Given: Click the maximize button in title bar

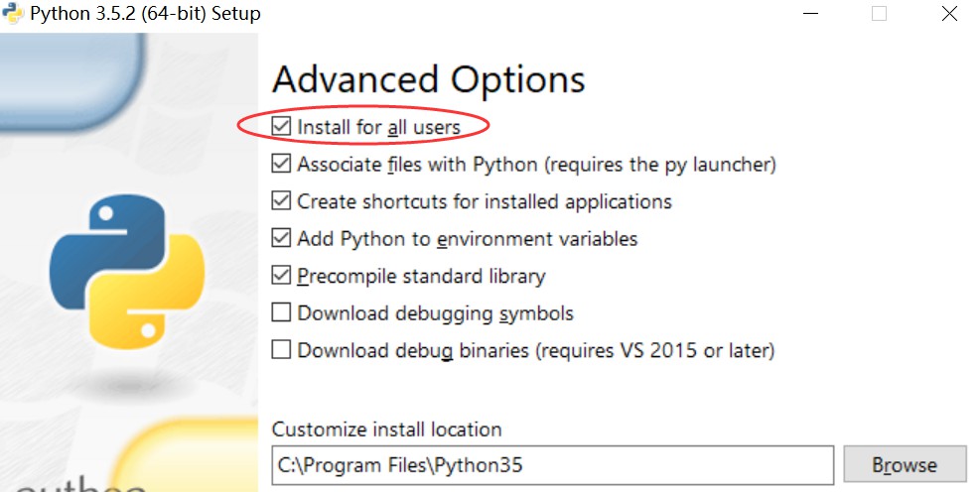Looking at the screenshot, I should [879, 13].
